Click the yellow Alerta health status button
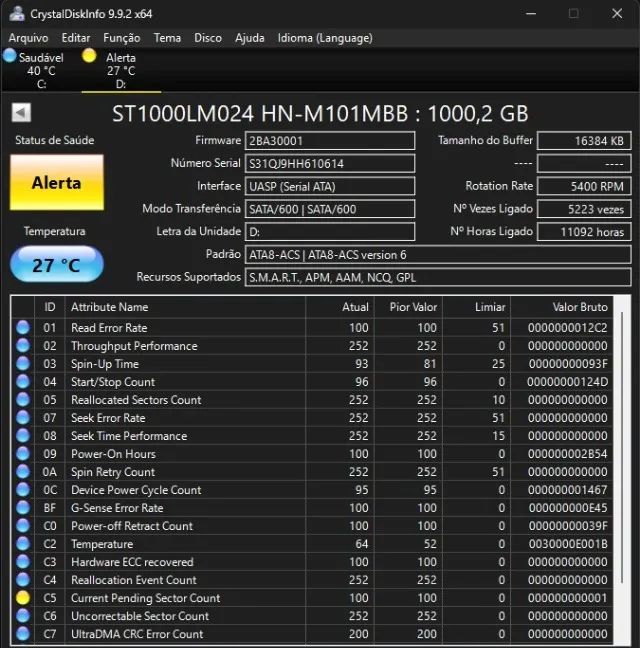This screenshot has height=648, width=640. [x=57, y=182]
